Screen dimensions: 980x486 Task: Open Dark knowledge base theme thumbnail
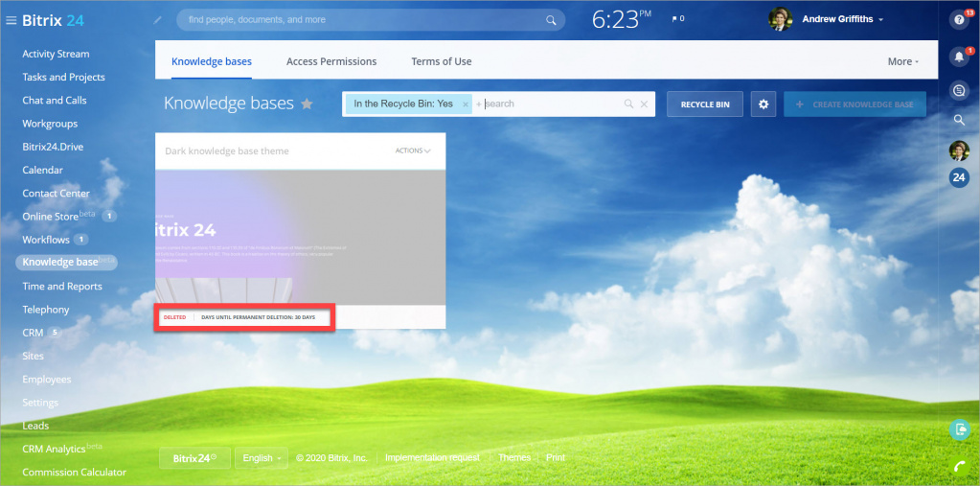tap(301, 238)
